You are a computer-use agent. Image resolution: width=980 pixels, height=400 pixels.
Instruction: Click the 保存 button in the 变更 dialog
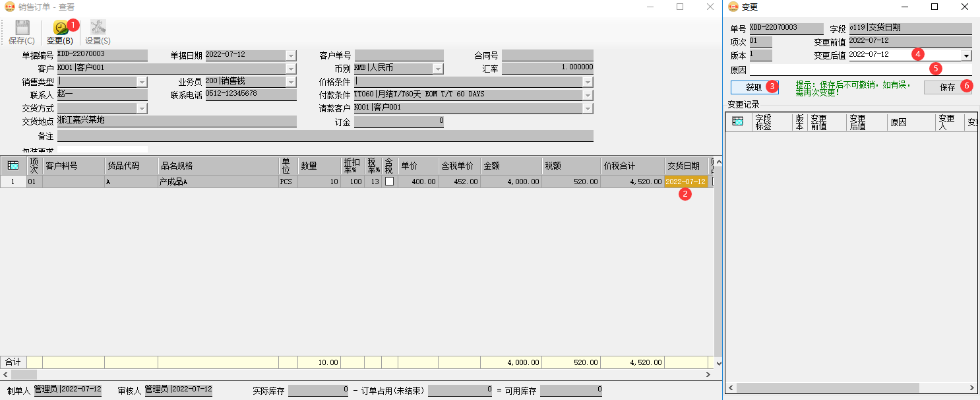[x=948, y=86]
